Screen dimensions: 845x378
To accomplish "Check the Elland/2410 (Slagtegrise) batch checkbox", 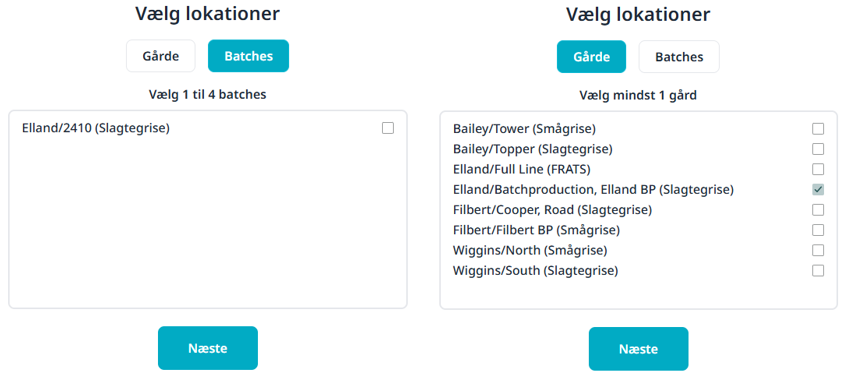I will (x=387, y=128).
